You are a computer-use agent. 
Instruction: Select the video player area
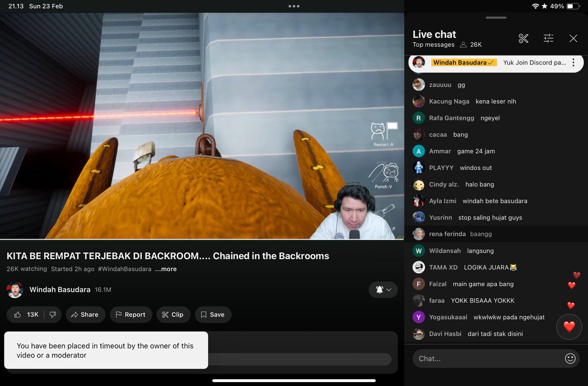[x=202, y=126]
